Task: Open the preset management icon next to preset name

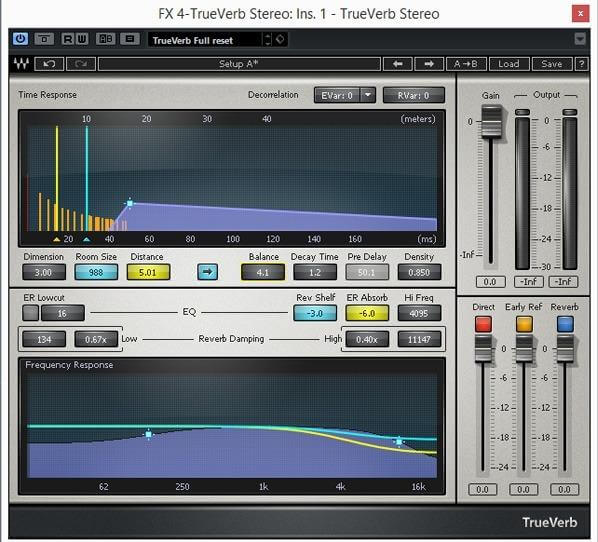Action: [x=280, y=39]
